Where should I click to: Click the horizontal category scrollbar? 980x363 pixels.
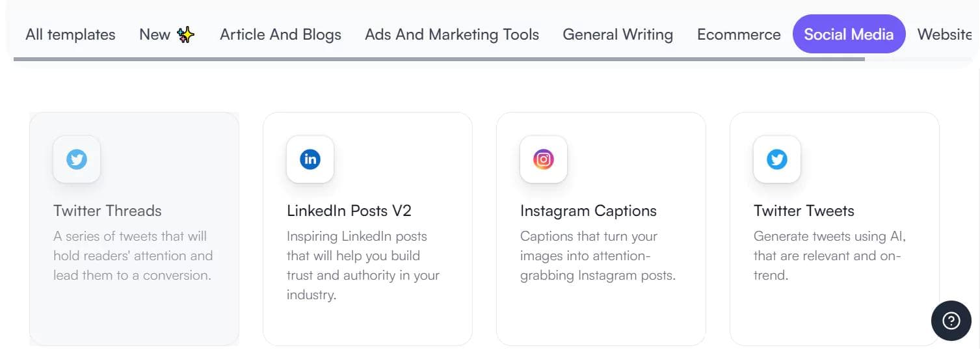pos(439,59)
